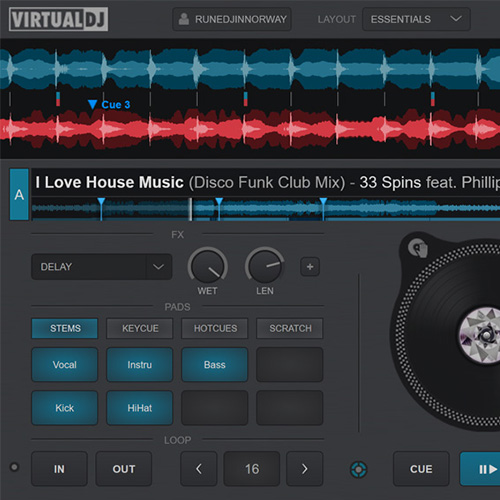This screenshot has height=500, width=500.
Task: Switch pads to SCRATCH mode
Action: (290, 328)
